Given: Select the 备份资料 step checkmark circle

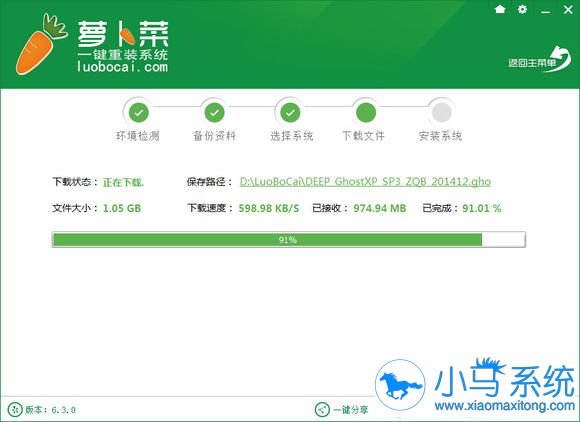Looking at the screenshot, I should point(215,112).
